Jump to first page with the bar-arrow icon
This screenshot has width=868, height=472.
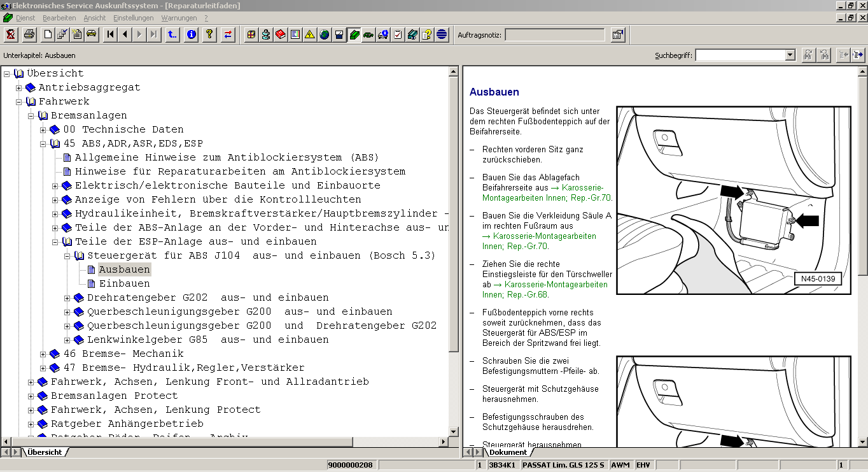click(x=111, y=34)
